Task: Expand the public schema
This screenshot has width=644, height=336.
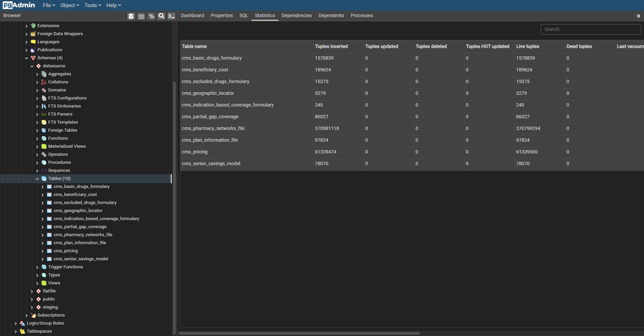Action: pos(32,299)
